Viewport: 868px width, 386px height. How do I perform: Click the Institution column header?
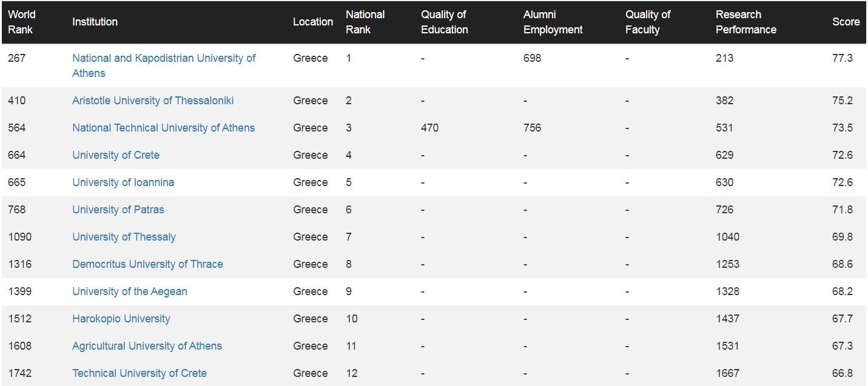95,22
